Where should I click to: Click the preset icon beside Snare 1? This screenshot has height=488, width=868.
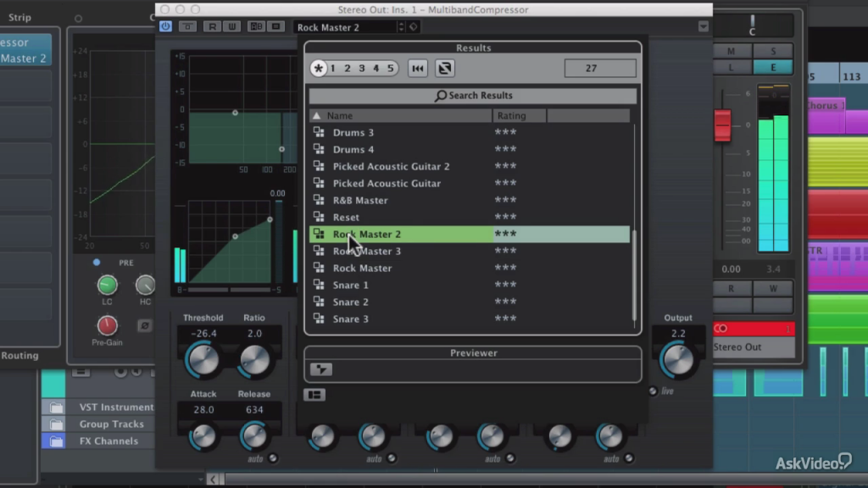point(319,285)
